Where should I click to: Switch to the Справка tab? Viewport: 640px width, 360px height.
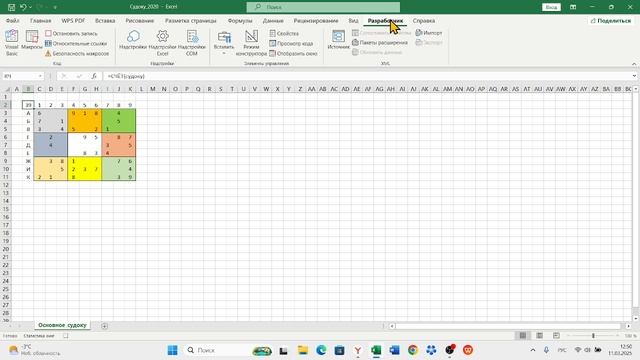424,20
